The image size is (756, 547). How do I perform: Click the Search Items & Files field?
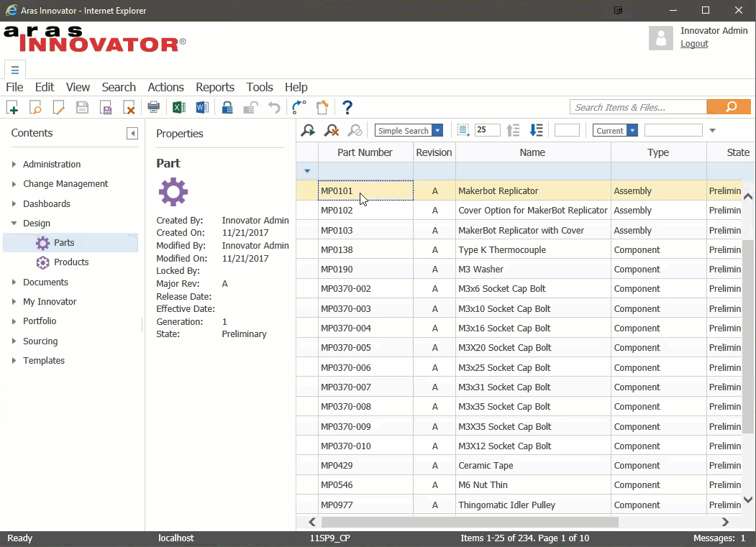pyautogui.click(x=638, y=107)
